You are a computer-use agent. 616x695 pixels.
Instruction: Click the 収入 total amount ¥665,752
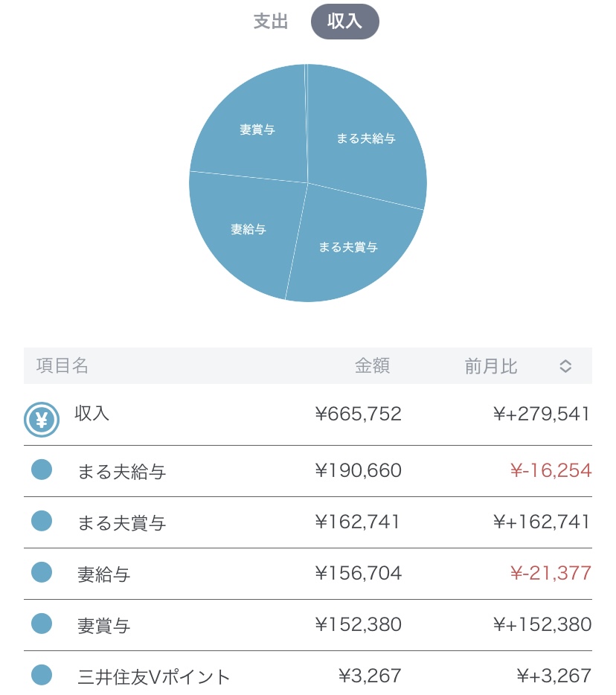pos(358,414)
